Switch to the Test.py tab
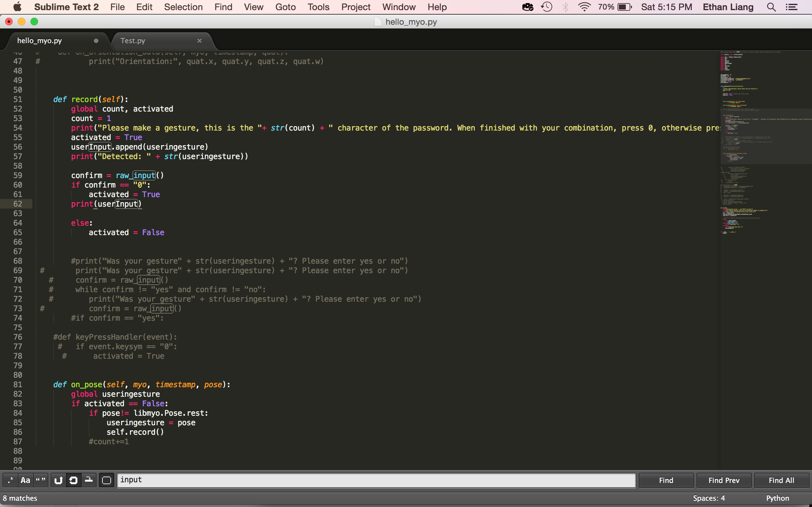The image size is (812, 507). point(133,41)
